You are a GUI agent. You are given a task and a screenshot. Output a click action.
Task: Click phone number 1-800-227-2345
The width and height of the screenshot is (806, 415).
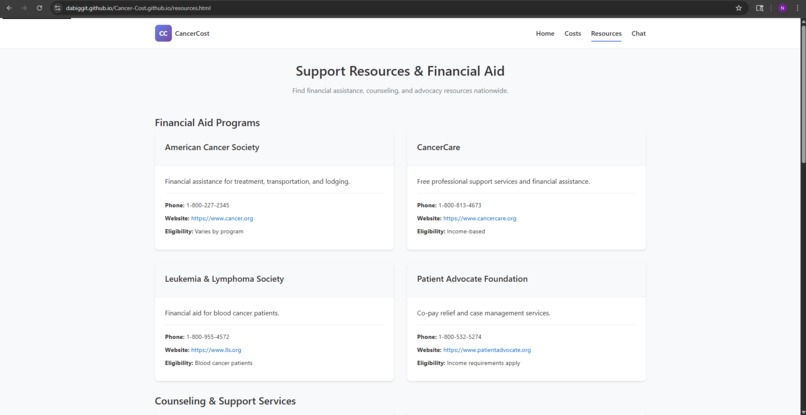[208, 205]
